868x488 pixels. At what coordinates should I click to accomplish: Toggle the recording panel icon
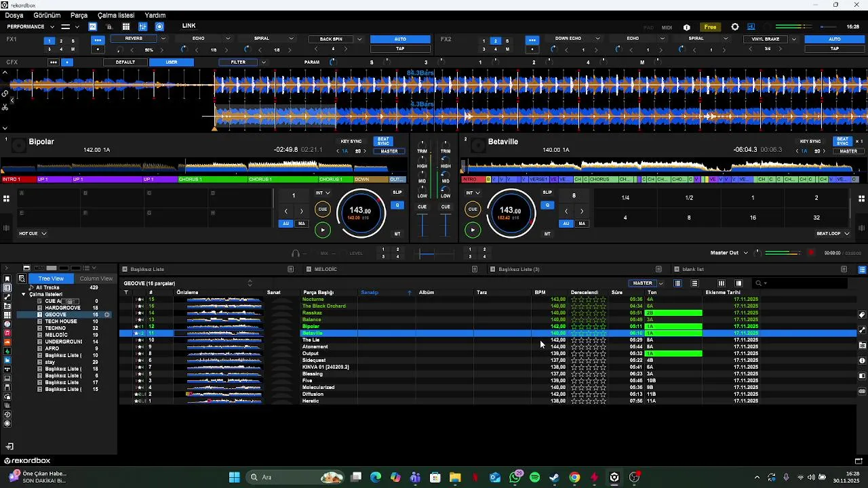159,26
